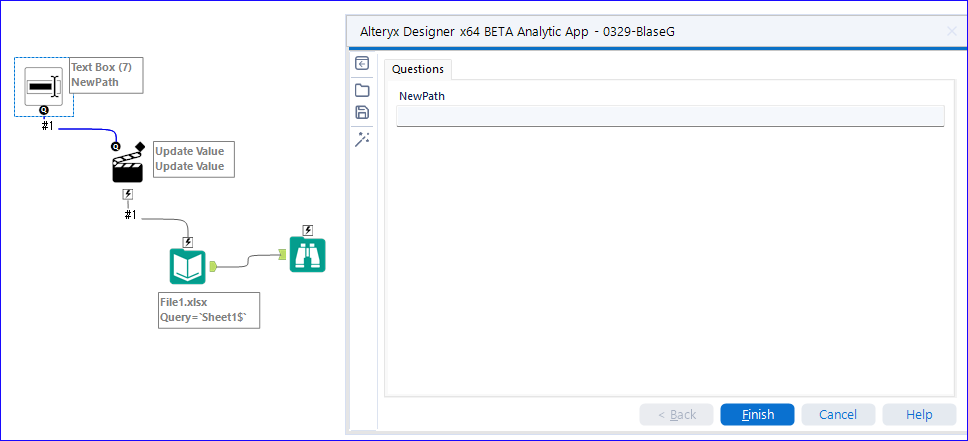Click the 'NewPath' question label

pos(422,96)
